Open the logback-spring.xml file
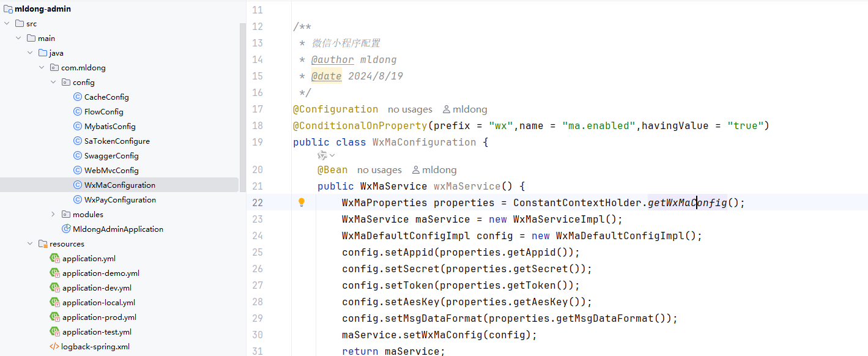The height and width of the screenshot is (356, 868). [95, 346]
